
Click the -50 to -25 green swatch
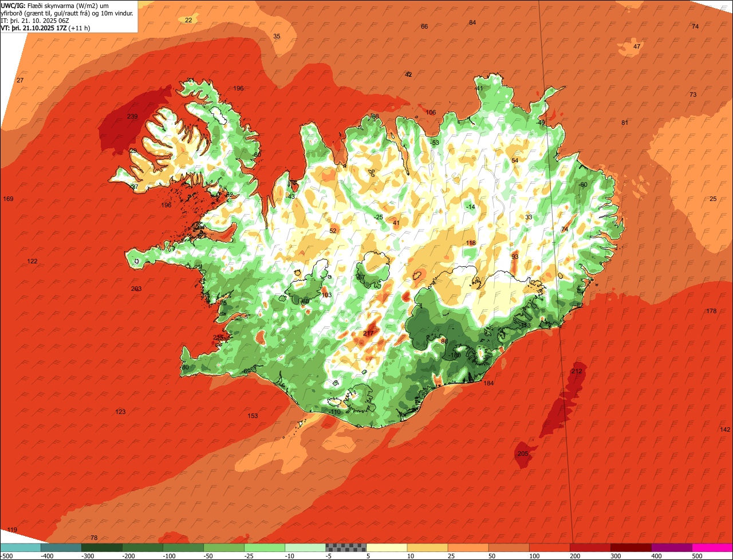(223, 547)
